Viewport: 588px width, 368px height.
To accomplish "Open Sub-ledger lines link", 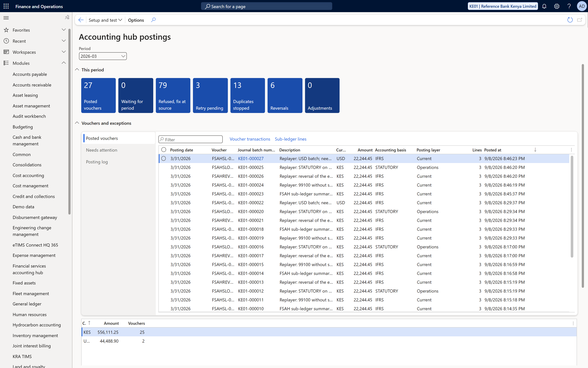I will coord(291,139).
